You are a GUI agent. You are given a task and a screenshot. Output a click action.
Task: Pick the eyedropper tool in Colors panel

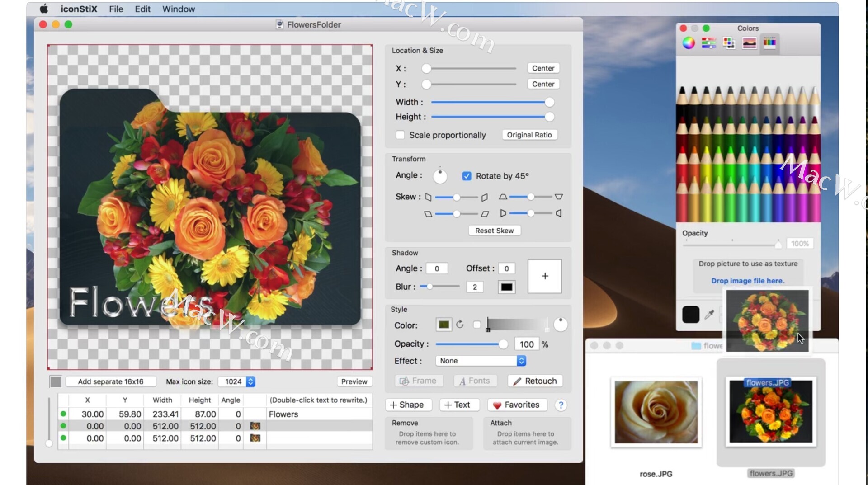tap(709, 314)
